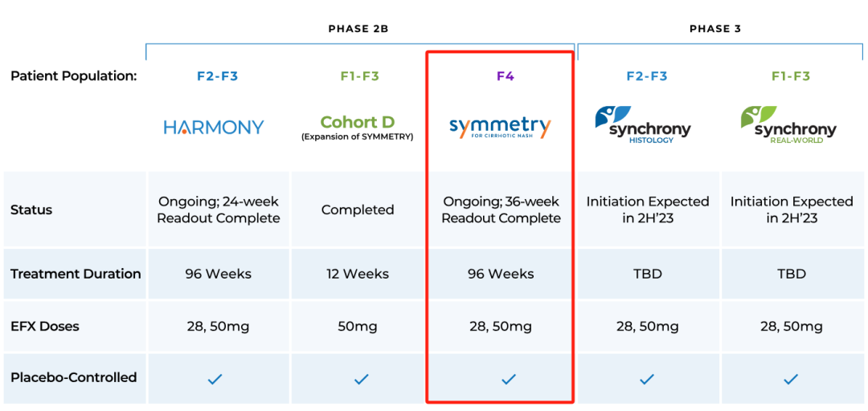Click the EFX Doses row label

click(45, 327)
